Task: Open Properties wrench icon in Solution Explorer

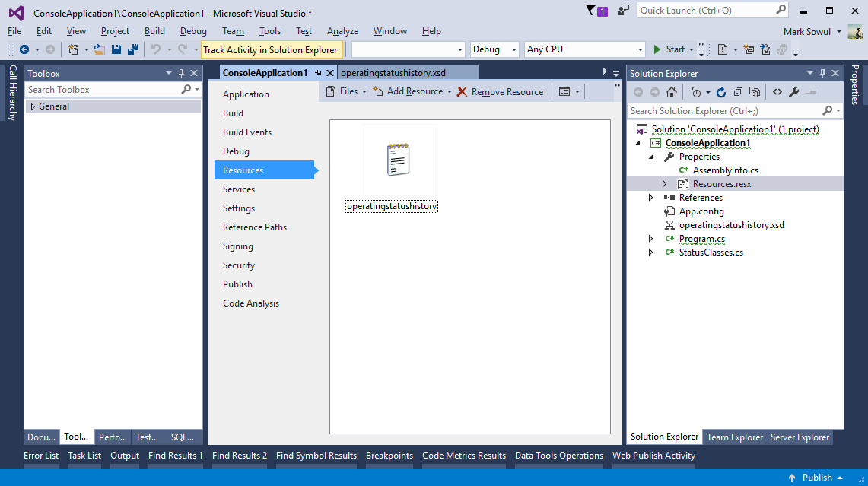Action: click(793, 93)
